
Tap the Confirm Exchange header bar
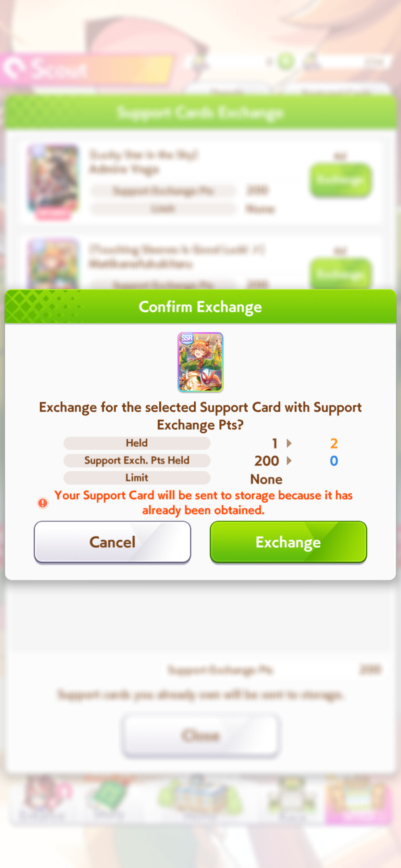tap(200, 307)
